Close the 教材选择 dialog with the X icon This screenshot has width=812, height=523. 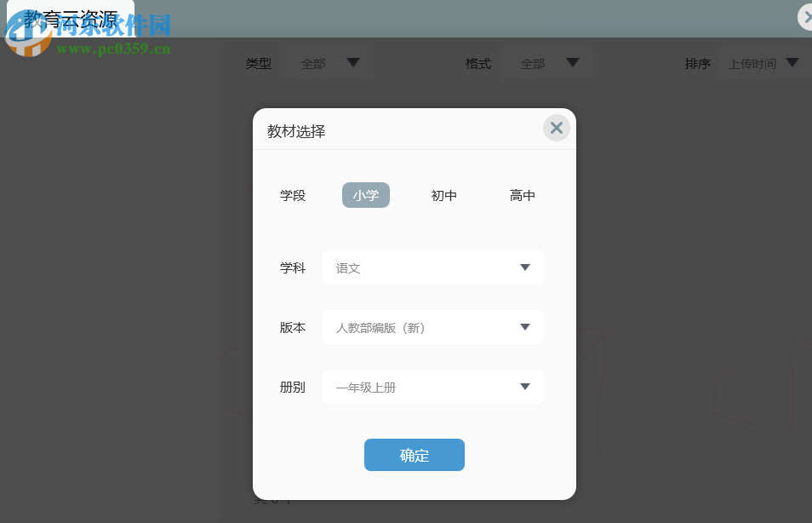coord(557,128)
